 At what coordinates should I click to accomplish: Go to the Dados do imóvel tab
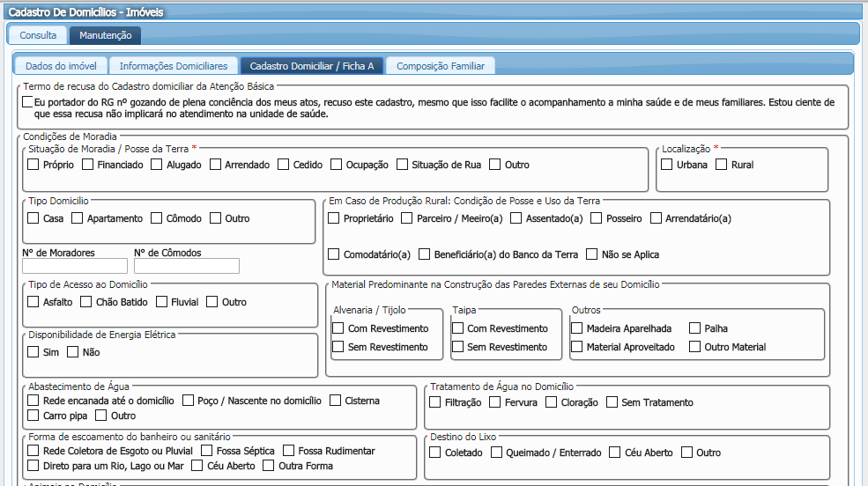61,66
